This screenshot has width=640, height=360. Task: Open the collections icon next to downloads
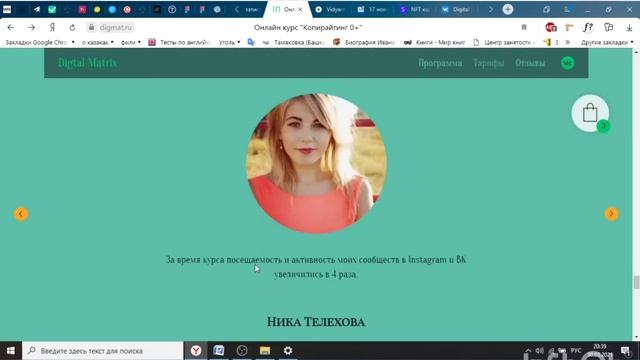609,27
